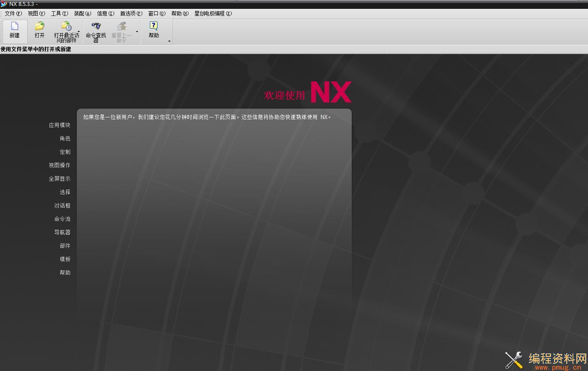Select the 导航器 welcome page link
The image size is (588, 371).
62,232
